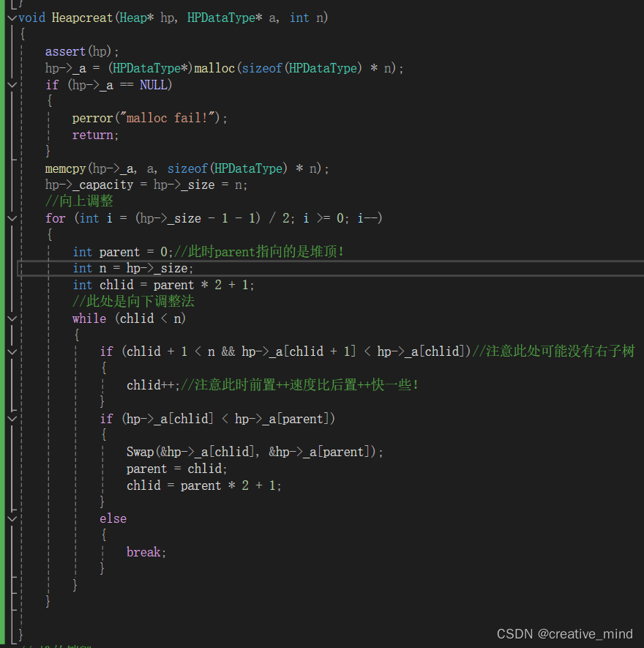The image size is (644, 648).
Task: Collapse the Heapcreat function fold arrow
Action: coord(12,18)
